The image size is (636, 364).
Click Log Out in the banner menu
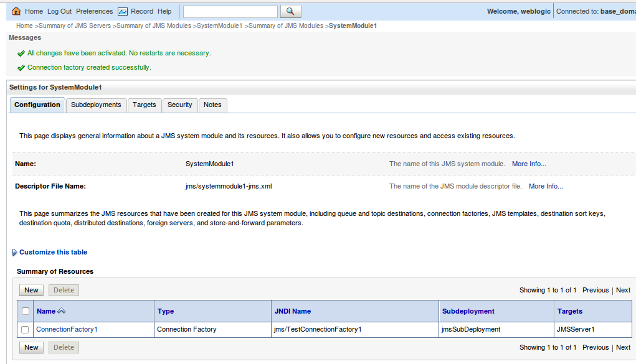tap(59, 11)
